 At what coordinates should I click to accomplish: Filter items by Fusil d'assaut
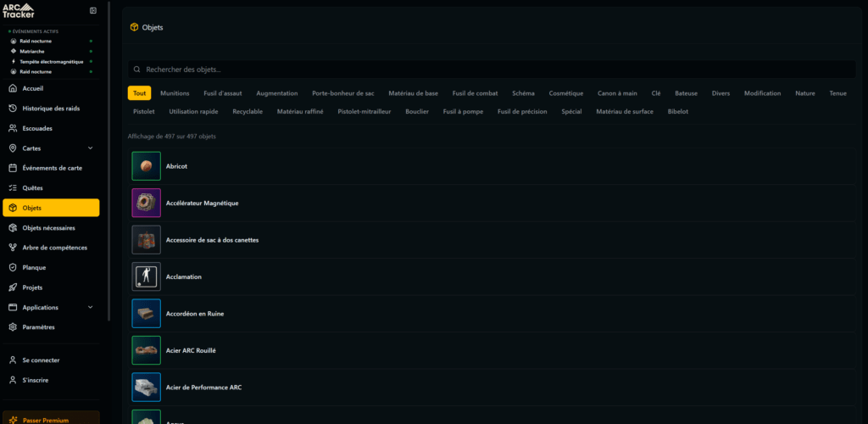(223, 93)
